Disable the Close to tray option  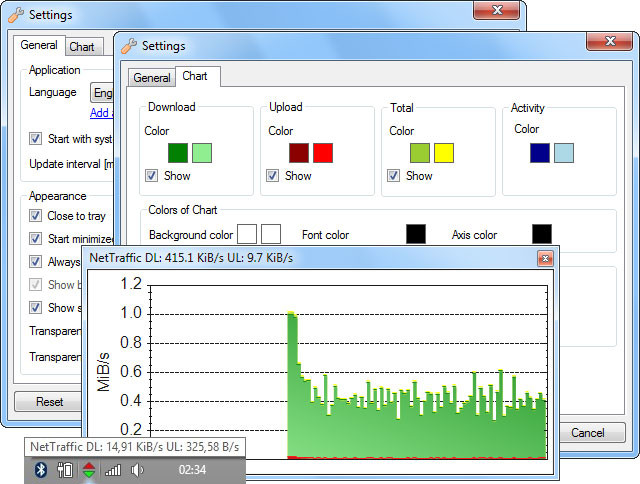[36, 216]
